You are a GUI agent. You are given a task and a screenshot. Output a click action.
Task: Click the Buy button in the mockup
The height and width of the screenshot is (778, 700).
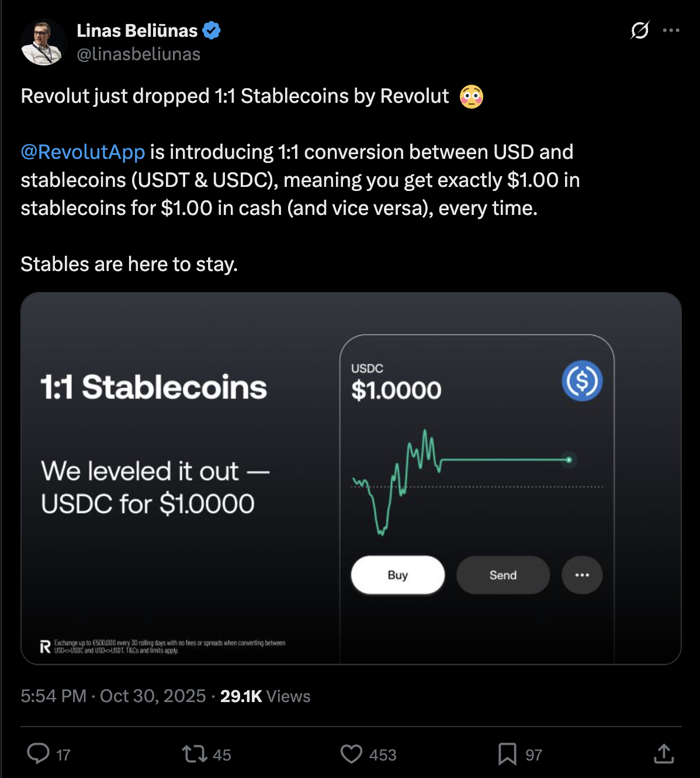click(397, 575)
